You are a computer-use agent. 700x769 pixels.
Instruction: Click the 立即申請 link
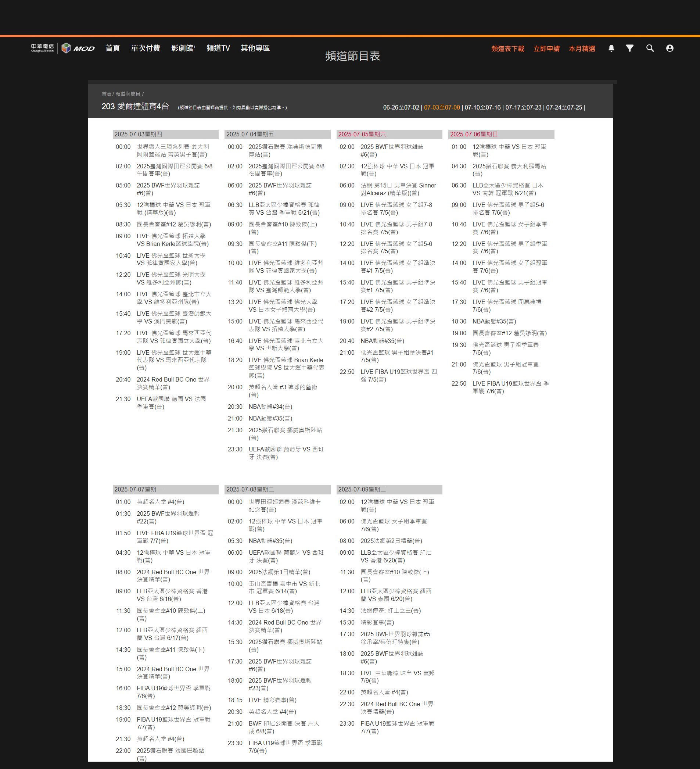pyautogui.click(x=546, y=49)
